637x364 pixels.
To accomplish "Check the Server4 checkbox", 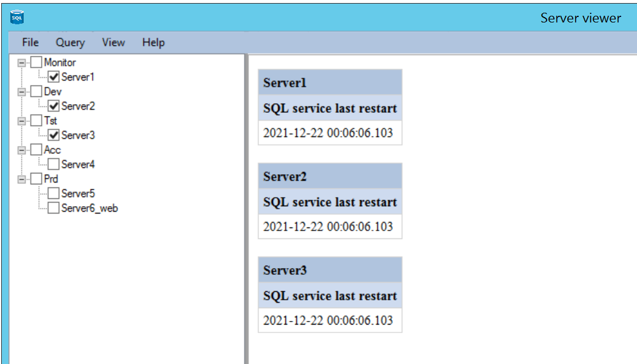I will point(53,164).
